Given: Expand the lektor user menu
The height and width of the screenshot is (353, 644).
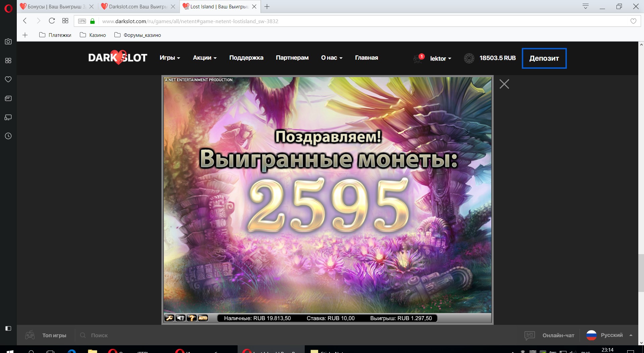Looking at the screenshot, I should click(441, 58).
